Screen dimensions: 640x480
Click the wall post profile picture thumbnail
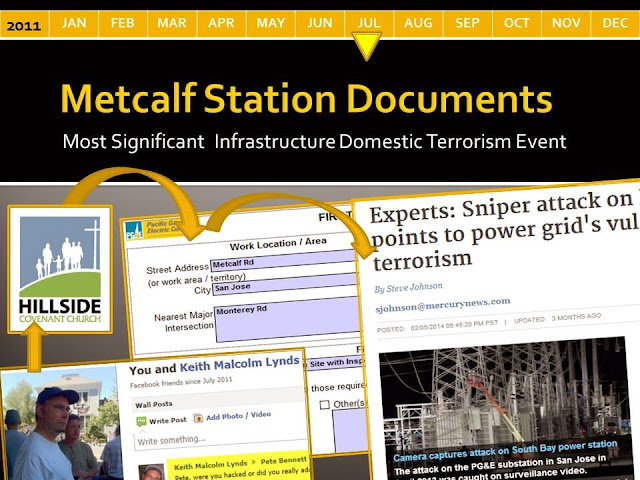tap(152, 472)
